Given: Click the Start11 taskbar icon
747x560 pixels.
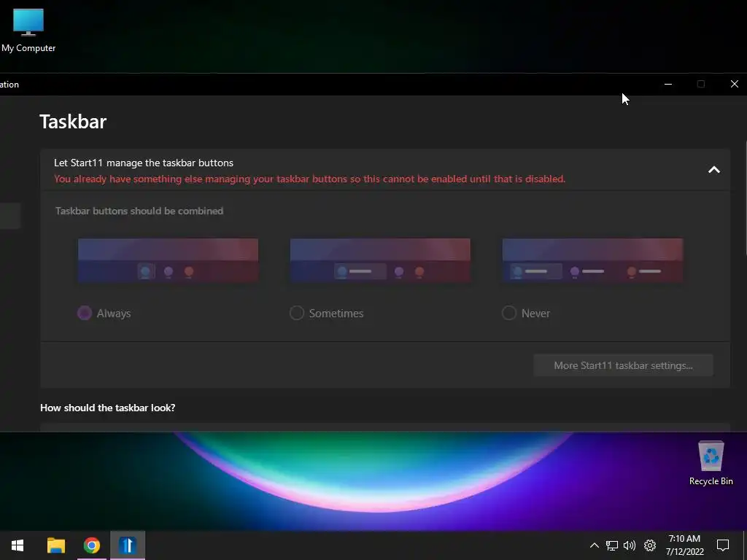Looking at the screenshot, I should 128,545.
